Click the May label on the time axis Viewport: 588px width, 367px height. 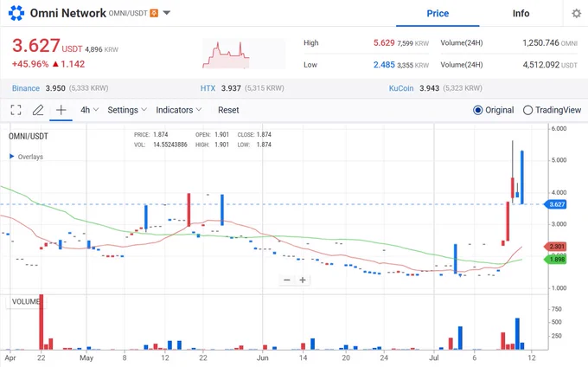[x=86, y=357]
